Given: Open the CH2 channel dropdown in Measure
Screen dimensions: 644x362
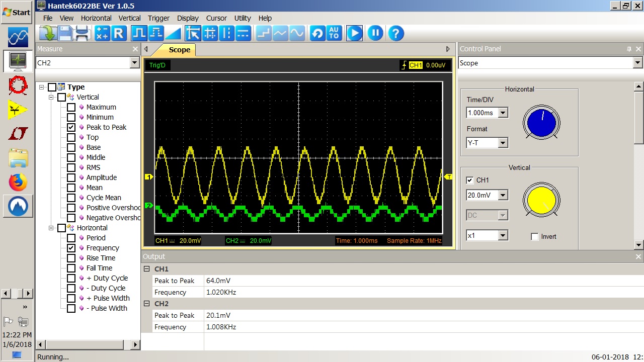Looking at the screenshot, I should [134, 63].
